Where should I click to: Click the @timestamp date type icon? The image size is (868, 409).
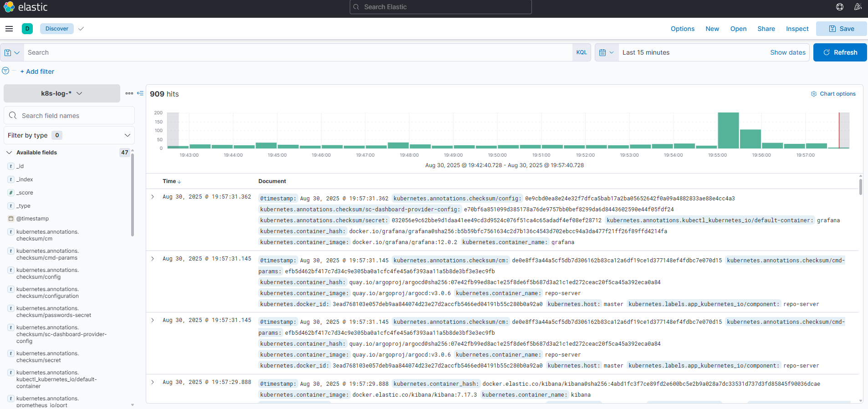tap(11, 219)
